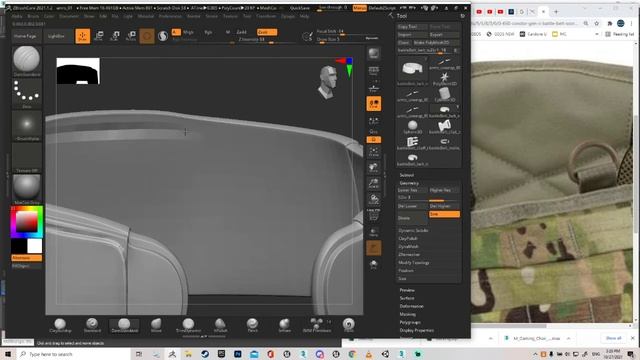Toggle the Gizmo 3D circle button
The height and width of the screenshot is (360, 640).
point(147,36)
